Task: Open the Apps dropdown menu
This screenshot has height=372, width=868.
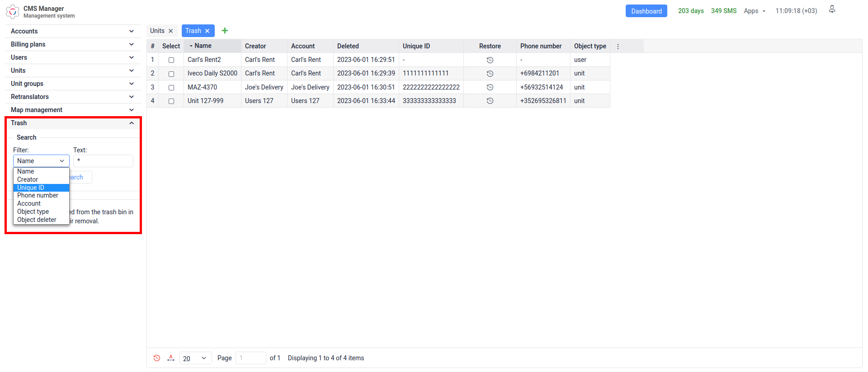Action: [754, 11]
